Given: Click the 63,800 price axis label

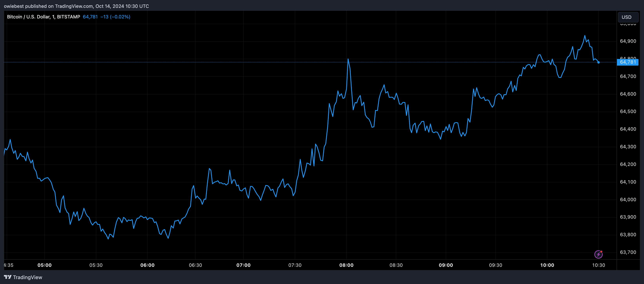Looking at the screenshot, I should 628,234.
